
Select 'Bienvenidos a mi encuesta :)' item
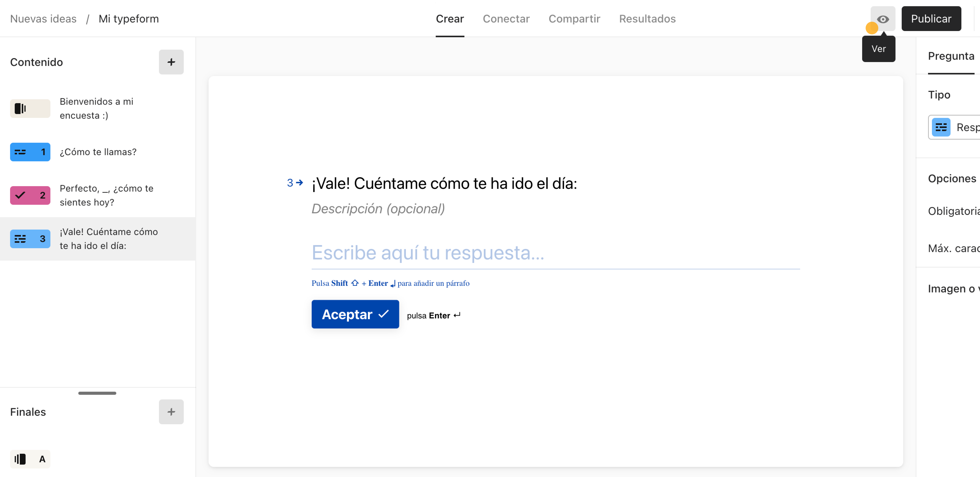[98, 109]
